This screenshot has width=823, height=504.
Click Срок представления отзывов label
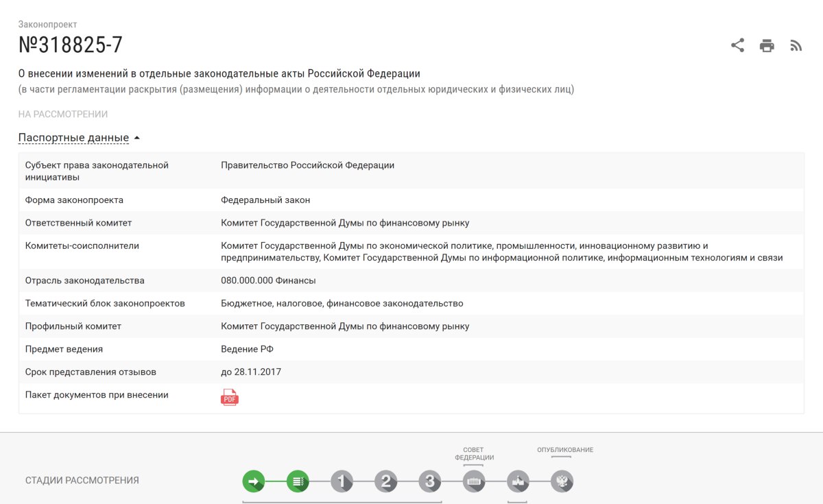[x=91, y=372]
